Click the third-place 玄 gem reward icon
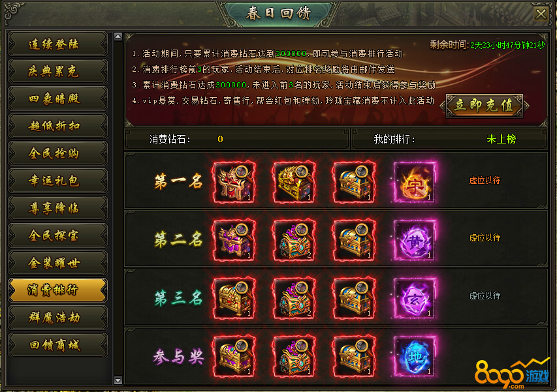557x392 pixels. [415, 298]
